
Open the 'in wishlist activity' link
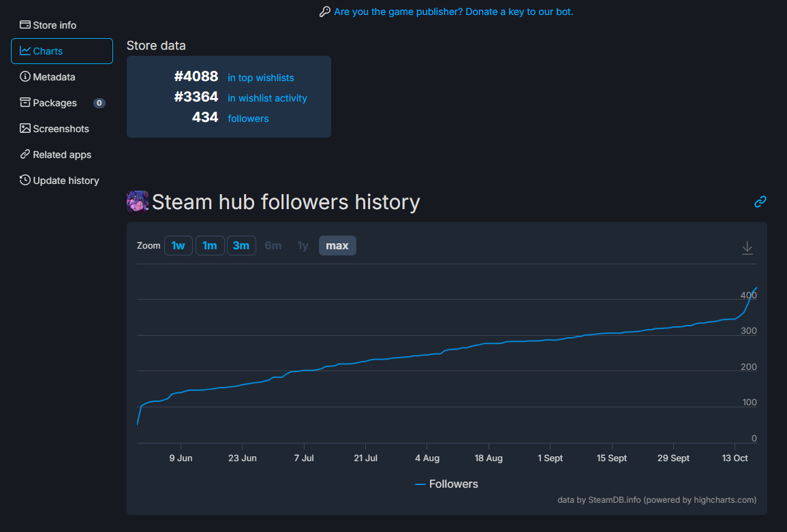tap(267, 98)
